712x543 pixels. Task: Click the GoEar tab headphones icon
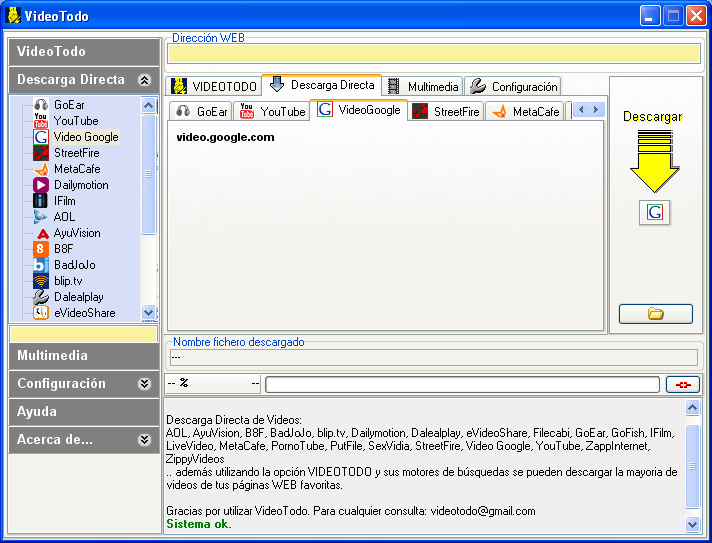[x=183, y=110]
